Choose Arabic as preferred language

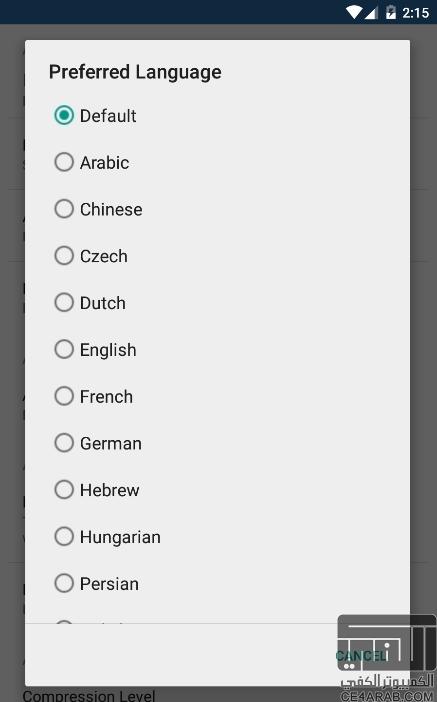pos(64,162)
